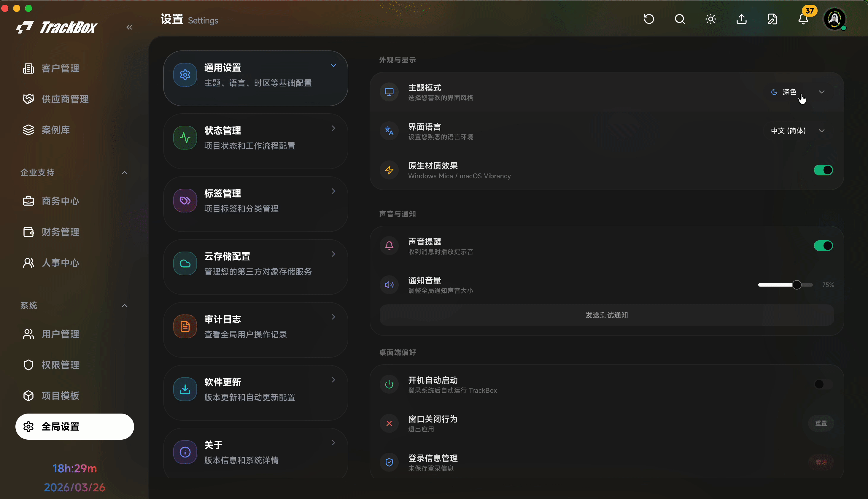Viewport: 868px width, 499px height.
Task: Click the 案例库 layers icon
Action: [x=28, y=130]
